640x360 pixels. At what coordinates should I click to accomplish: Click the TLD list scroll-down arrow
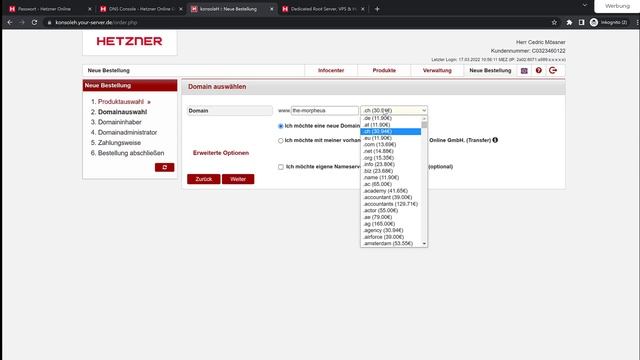click(424, 244)
